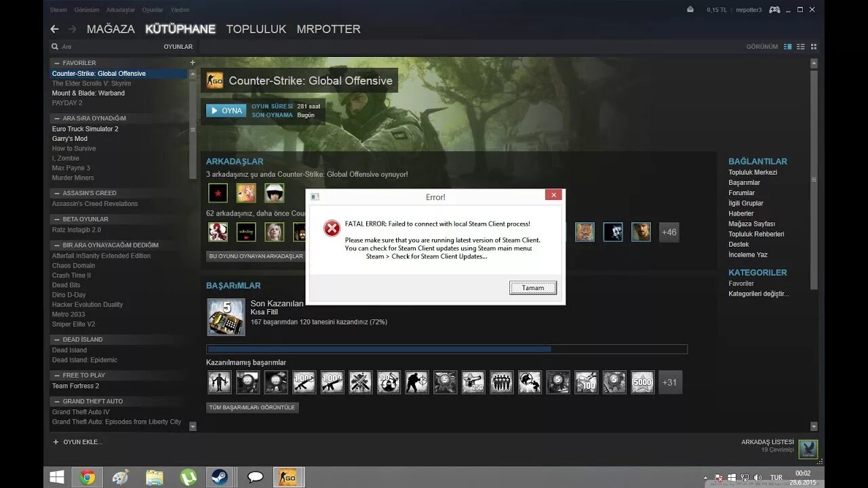Switch library to grid view mode
This screenshot has height=488, width=868.
tap(814, 47)
